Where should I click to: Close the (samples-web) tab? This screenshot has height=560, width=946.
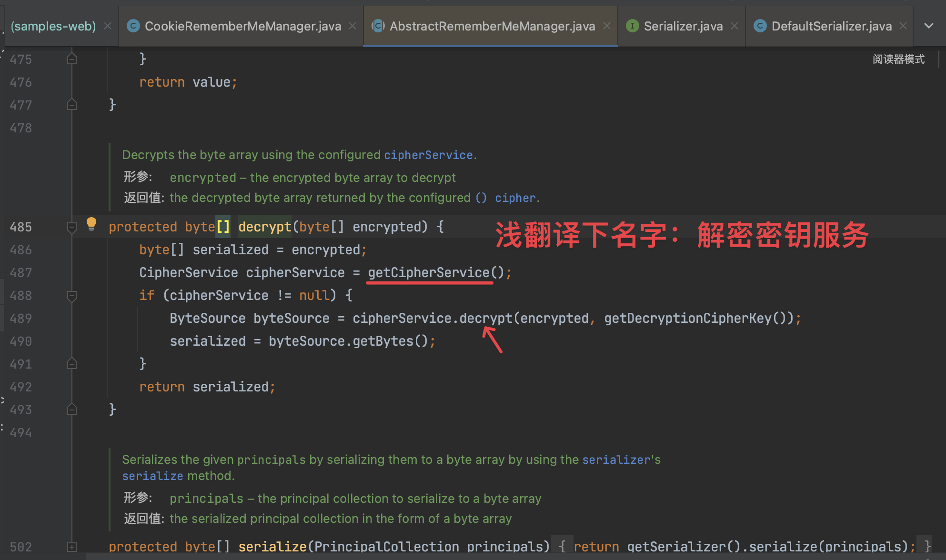click(108, 26)
